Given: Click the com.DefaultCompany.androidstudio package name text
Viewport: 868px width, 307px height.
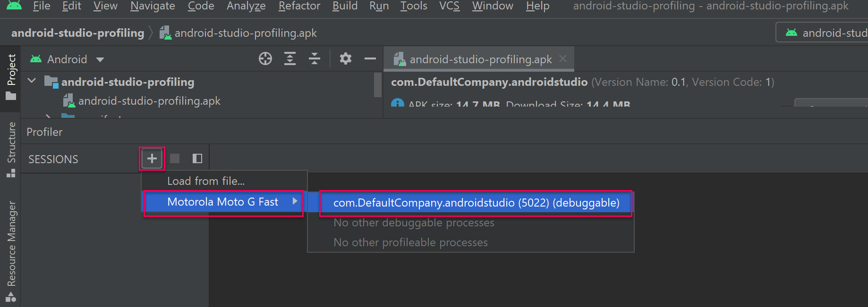Looking at the screenshot, I should (x=489, y=83).
